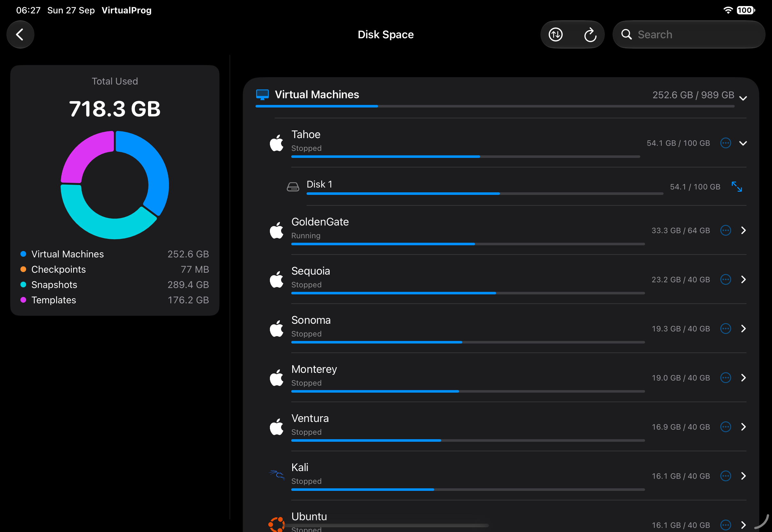The width and height of the screenshot is (772, 532).
Task: Click the GoldenGate VM name
Action: tap(320, 222)
